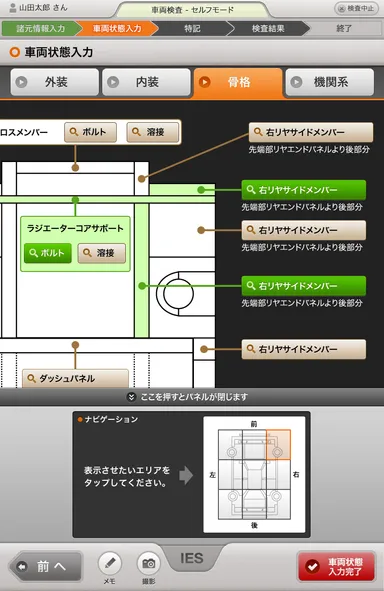Click ボルト button beside クロスメンバー
This screenshot has height=591, width=384.
(x=90, y=132)
